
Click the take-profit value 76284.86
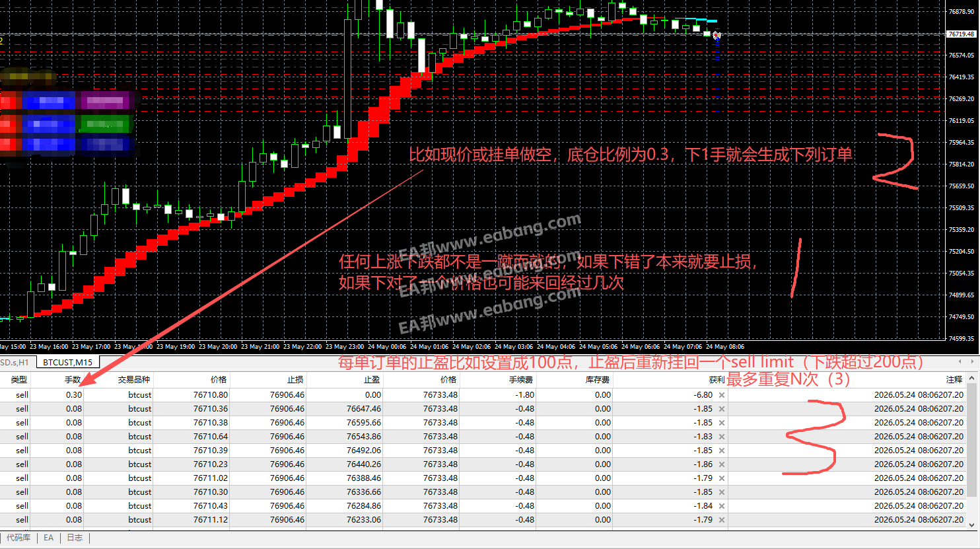tap(364, 506)
